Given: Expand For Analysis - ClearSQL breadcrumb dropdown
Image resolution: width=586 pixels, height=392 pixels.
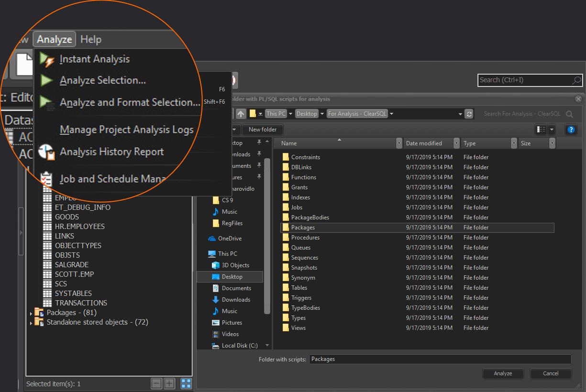Looking at the screenshot, I should point(391,114).
